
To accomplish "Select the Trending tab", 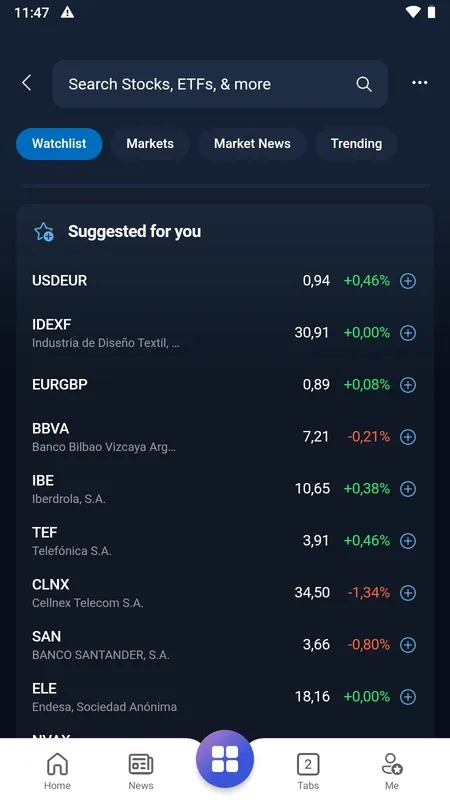I will 356,144.
